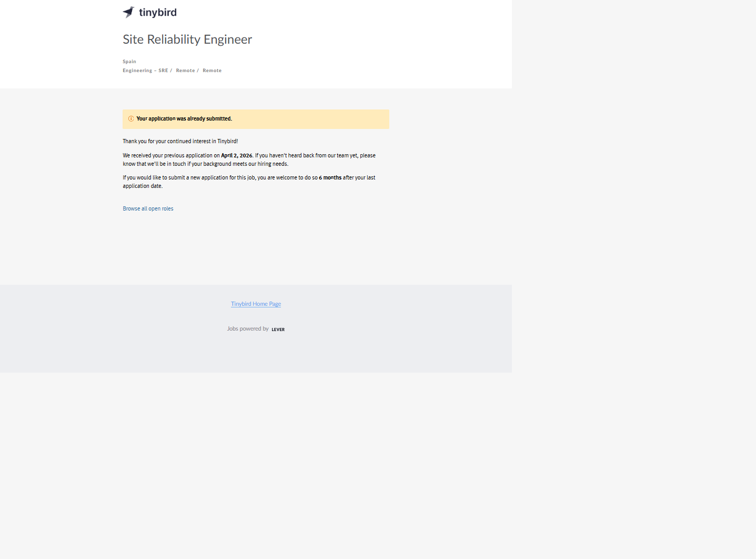The width and height of the screenshot is (756, 559).
Task: Click 'We received your previous application' text
Action: [167, 156]
